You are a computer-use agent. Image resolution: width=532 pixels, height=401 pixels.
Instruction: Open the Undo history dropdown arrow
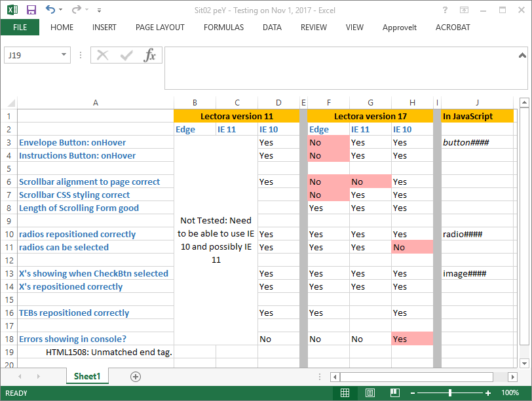(61, 10)
